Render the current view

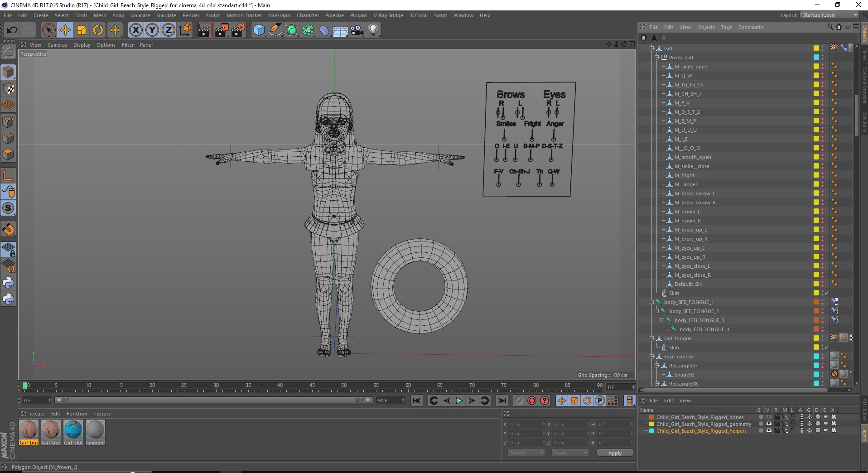coord(205,30)
